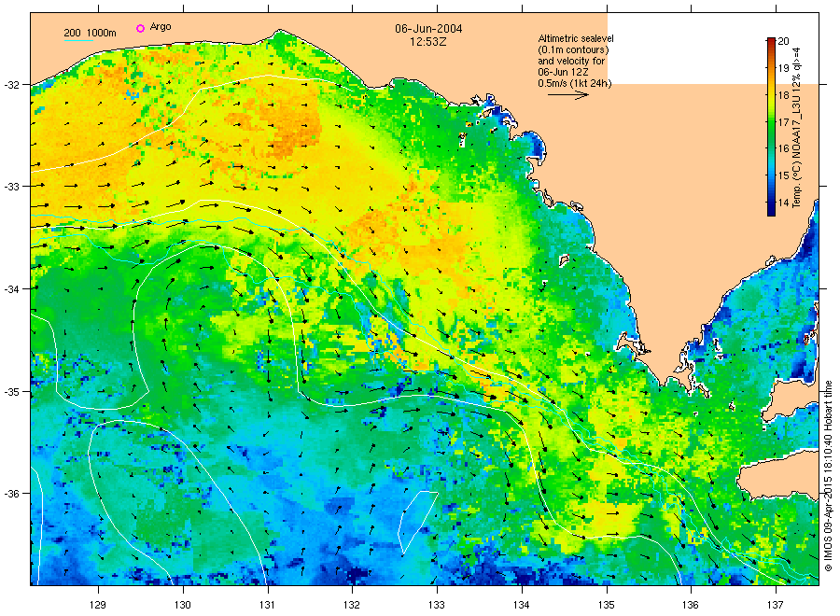Click the '200' depth contour legend text
840x616 pixels.
pyautogui.click(x=72, y=33)
